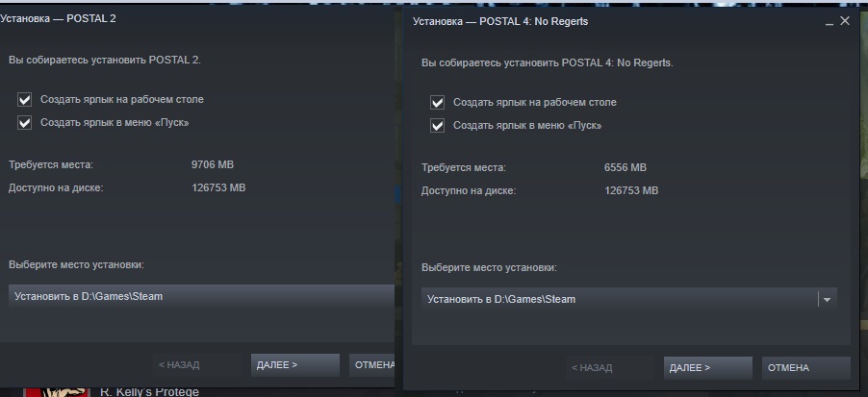Open POSTAL 4 'Установить в D:\Games\Steam' combo box
The height and width of the screenshot is (397, 868).
(x=628, y=299)
